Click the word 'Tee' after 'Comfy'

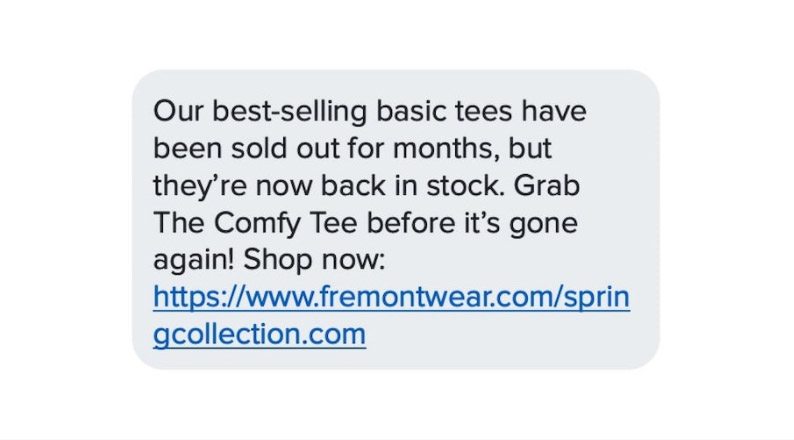[334, 223]
